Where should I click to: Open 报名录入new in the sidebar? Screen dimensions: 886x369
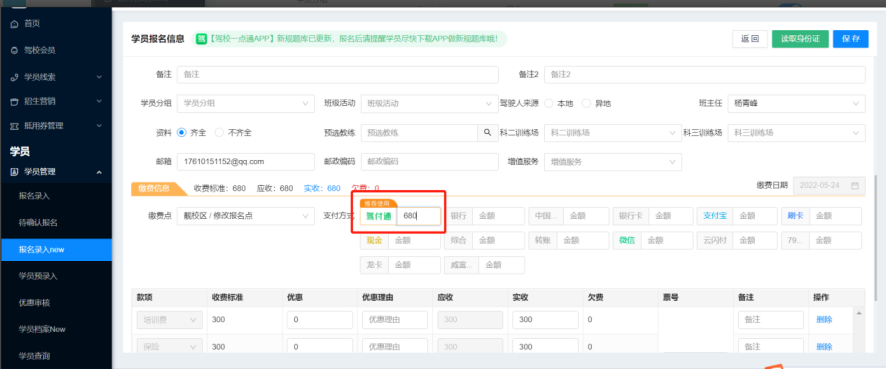(x=56, y=250)
